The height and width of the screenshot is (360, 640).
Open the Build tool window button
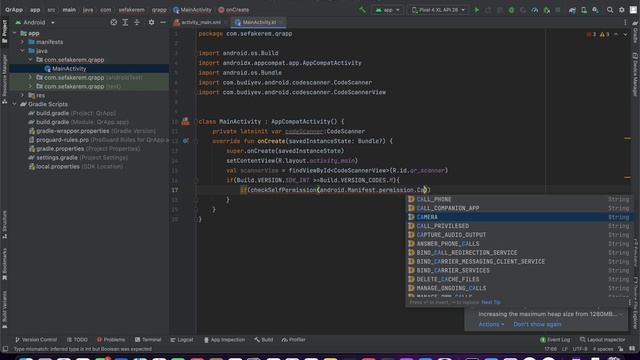pos(264,340)
